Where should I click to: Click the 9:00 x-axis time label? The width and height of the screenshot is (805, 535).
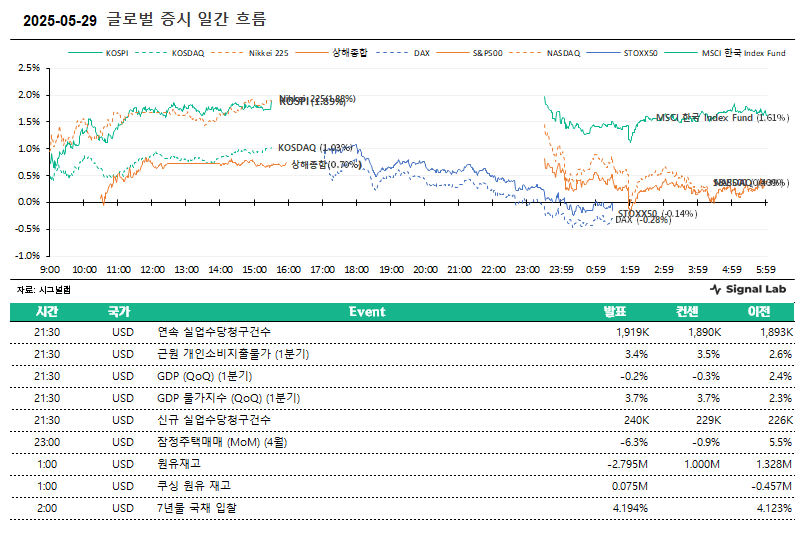pyautogui.click(x=50, y=270)
